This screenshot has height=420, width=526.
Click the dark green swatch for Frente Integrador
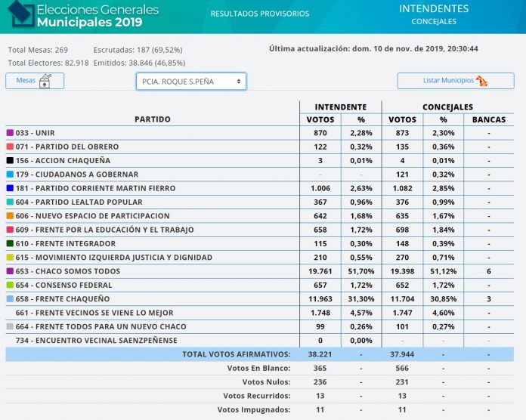(10, 243)
